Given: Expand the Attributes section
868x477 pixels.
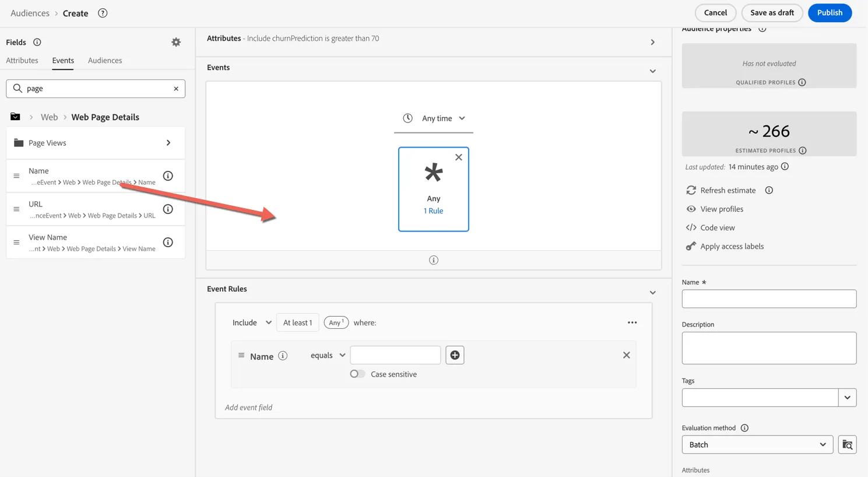Looking at the screenshot, I should click(x=653, y=42).
